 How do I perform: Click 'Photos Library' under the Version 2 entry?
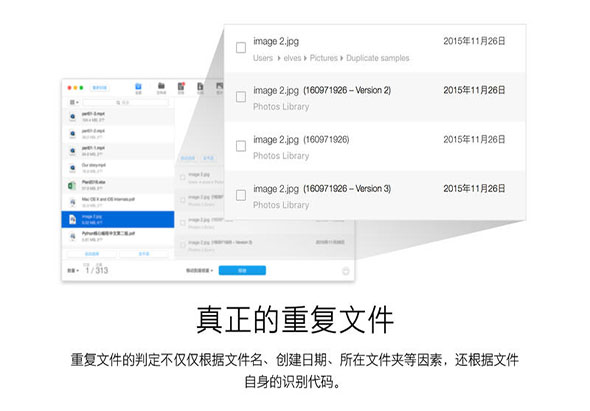tap(281, 107)
